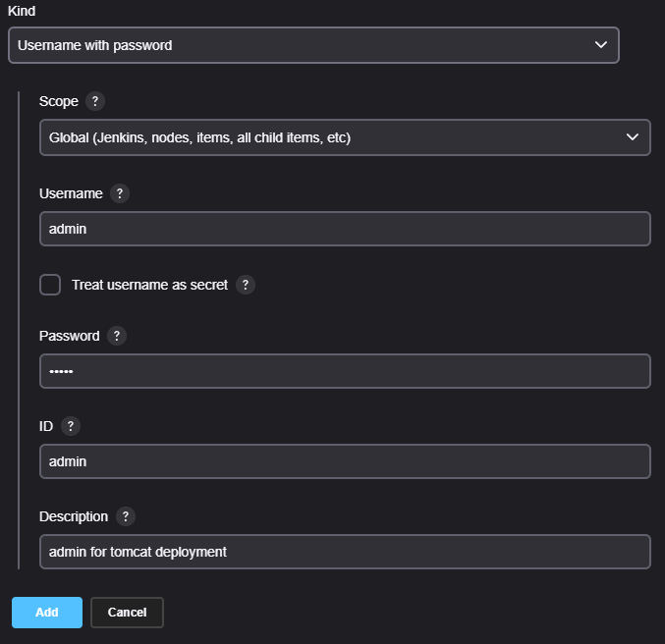Screen dimensions: 665x644
Task: Show help for the Password field
Action: tap(117, 336)
